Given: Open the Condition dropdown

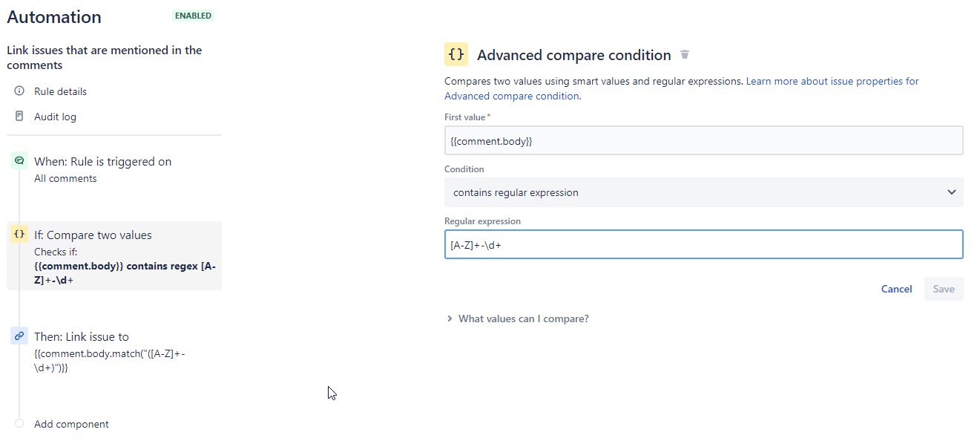Looking at the screenshot, I should (703, 192).
